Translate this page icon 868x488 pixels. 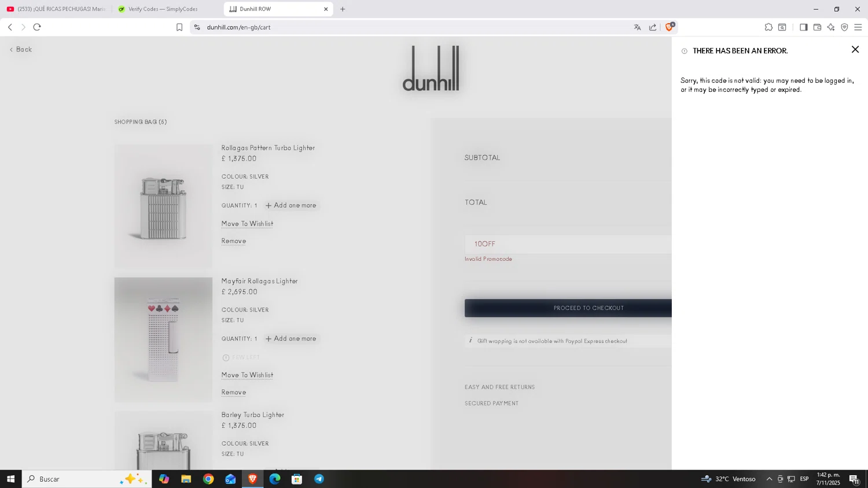(x=637, y=27)
